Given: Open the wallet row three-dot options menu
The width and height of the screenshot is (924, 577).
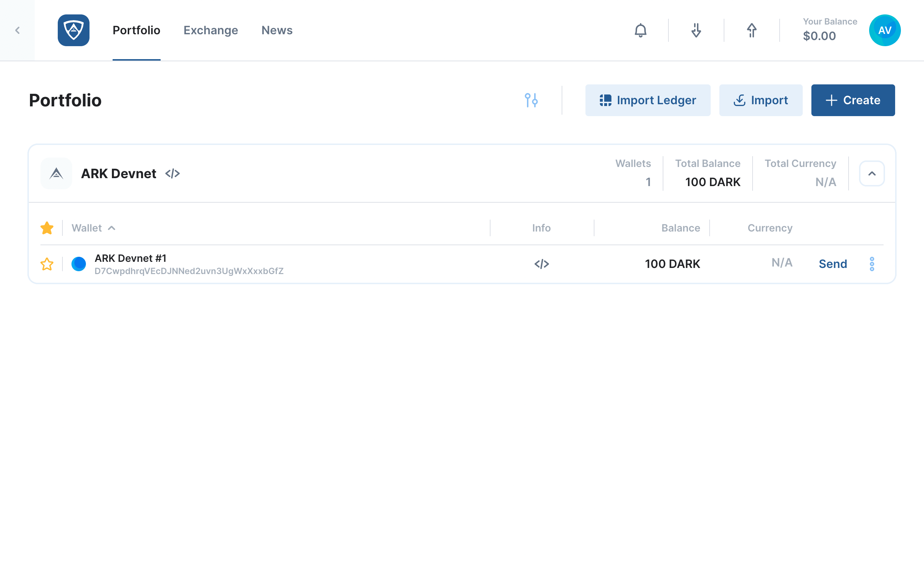Looking at the screenshot, I should coord(872,264).
